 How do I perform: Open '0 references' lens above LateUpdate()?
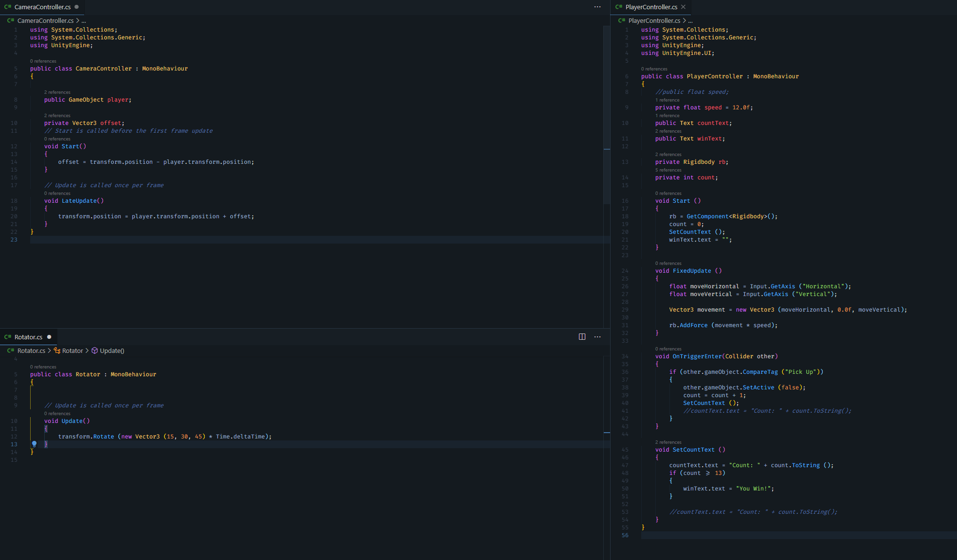(57, 193)
